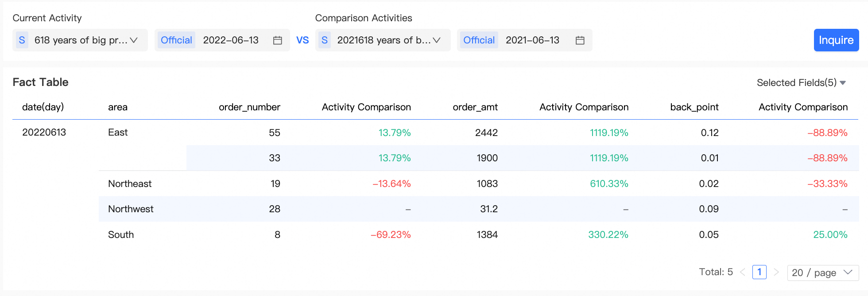Click the 2021-06-13 date field

(532, 40)
